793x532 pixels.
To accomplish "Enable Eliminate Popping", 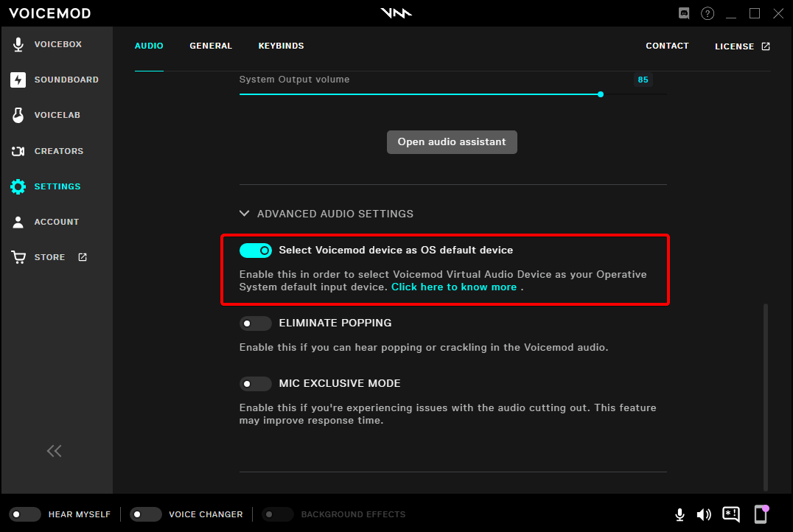I will (255, 323).
